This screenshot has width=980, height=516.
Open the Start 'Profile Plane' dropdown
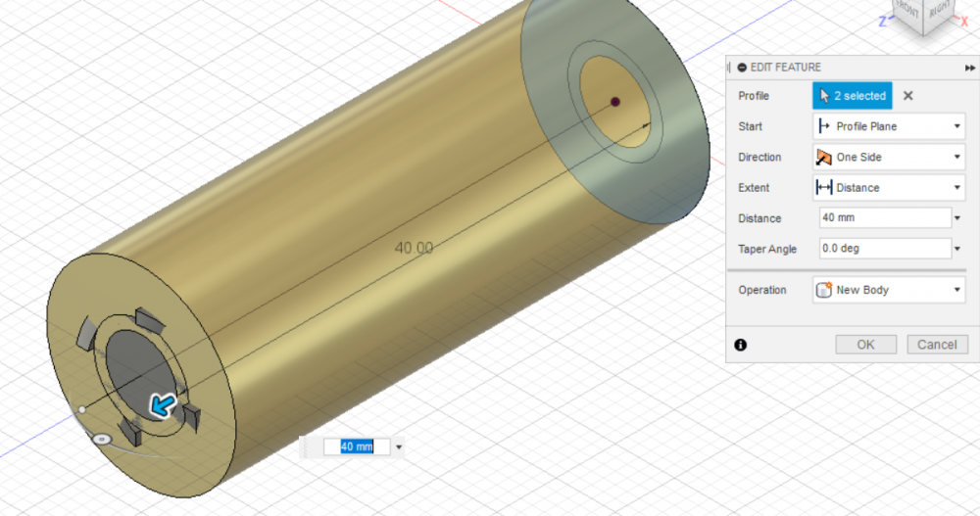889,126
